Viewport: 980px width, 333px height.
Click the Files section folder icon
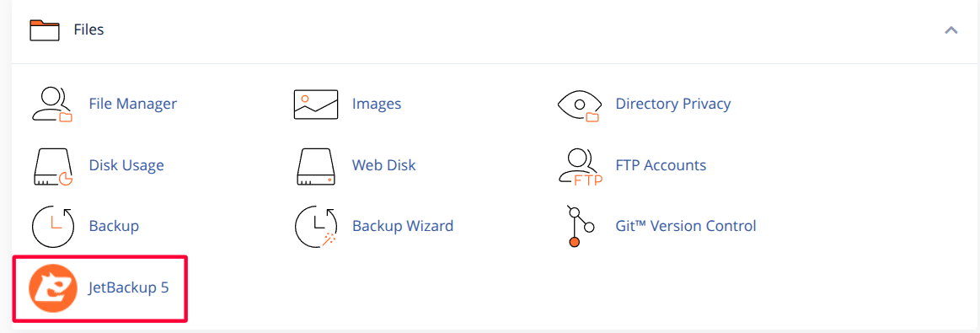[45, 30]
